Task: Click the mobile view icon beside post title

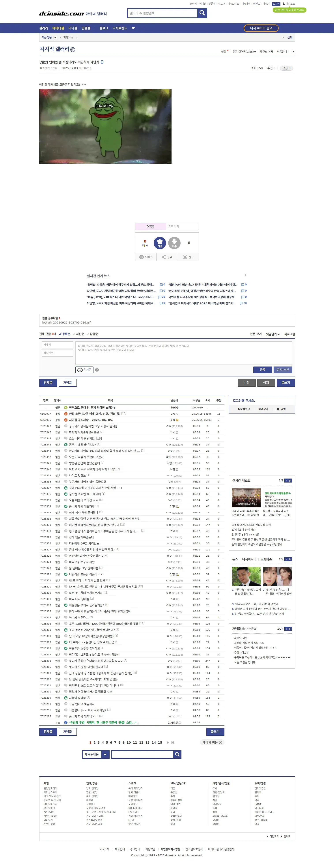Action: 102,62
